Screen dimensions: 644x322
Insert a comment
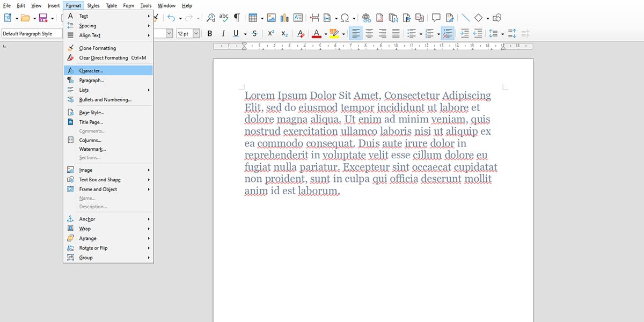(436, 17)
